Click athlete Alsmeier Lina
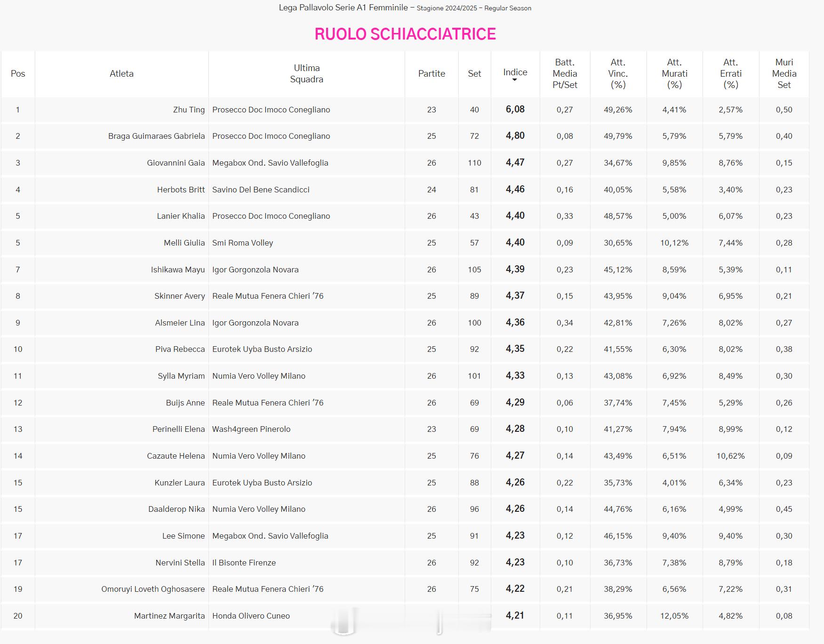Screen dimensions: 824x644 (180, 323)
